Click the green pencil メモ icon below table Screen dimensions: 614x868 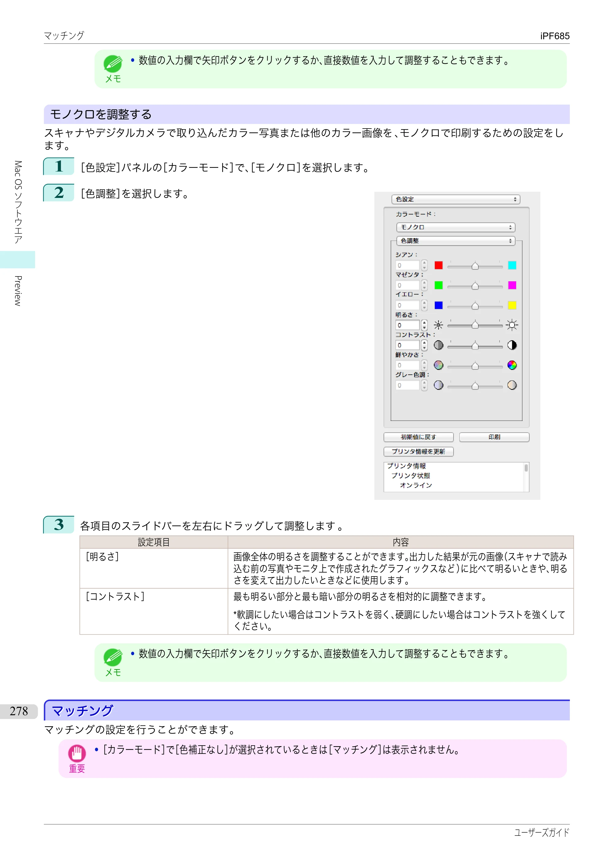(113, 658)
